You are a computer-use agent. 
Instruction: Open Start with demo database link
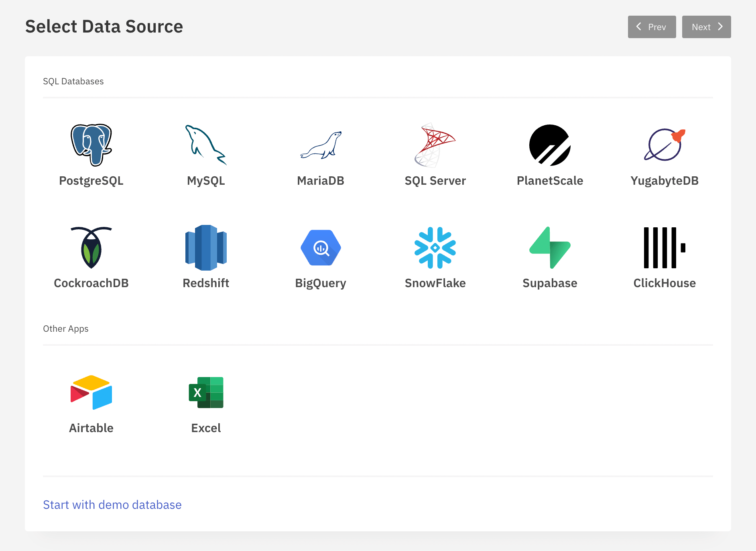click(112, 505)
